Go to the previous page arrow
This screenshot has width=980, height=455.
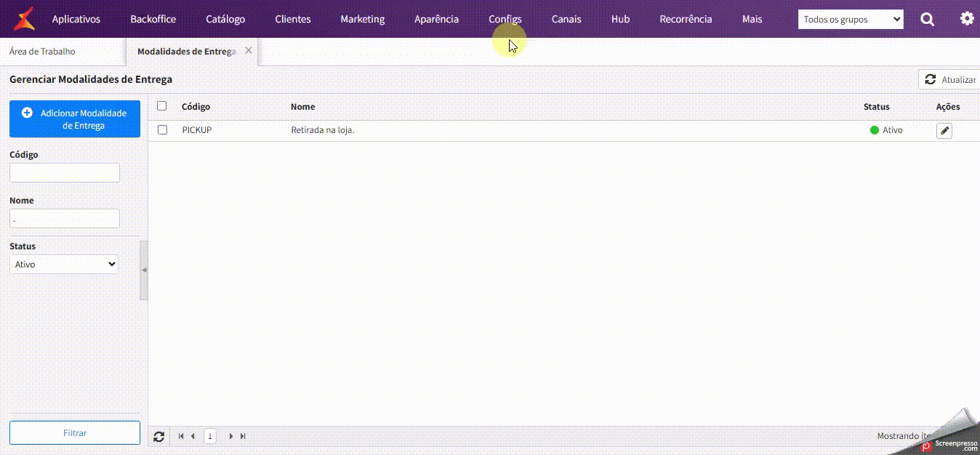(x=193, y=436)
